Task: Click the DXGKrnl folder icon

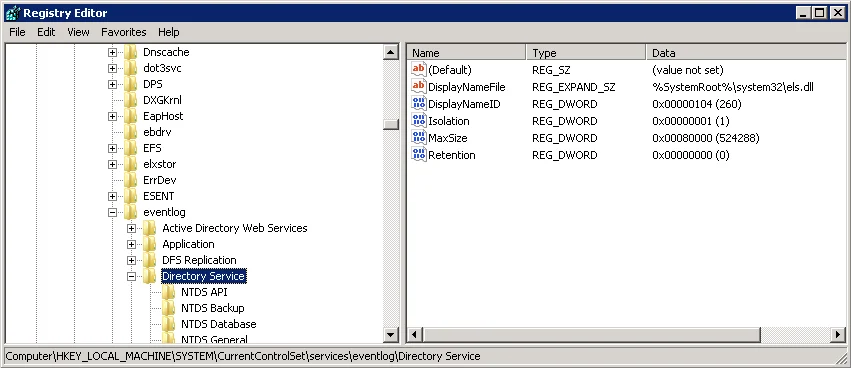Action: click(130, 100)
